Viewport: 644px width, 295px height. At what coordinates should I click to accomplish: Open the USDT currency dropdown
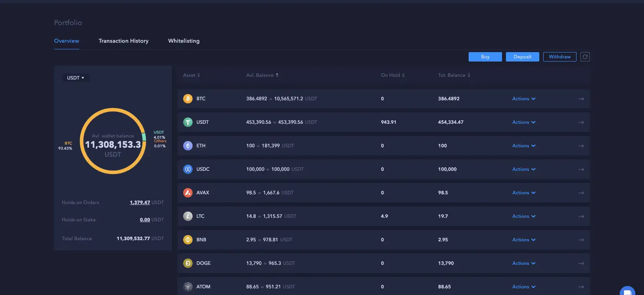click(76, 78)
